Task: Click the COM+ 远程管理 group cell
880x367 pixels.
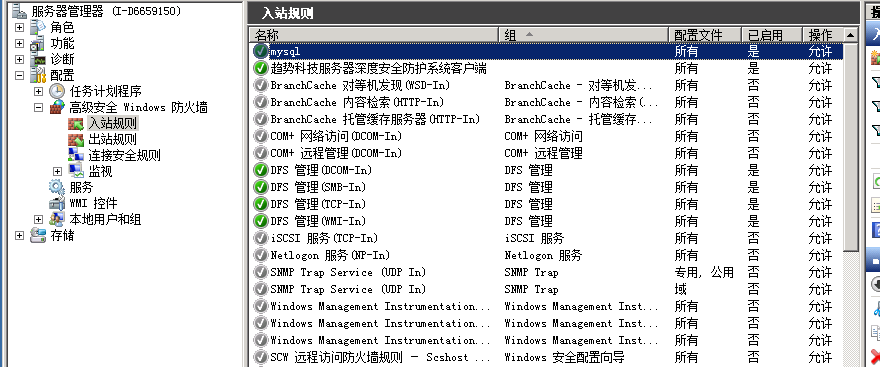Action: (543, 153)
